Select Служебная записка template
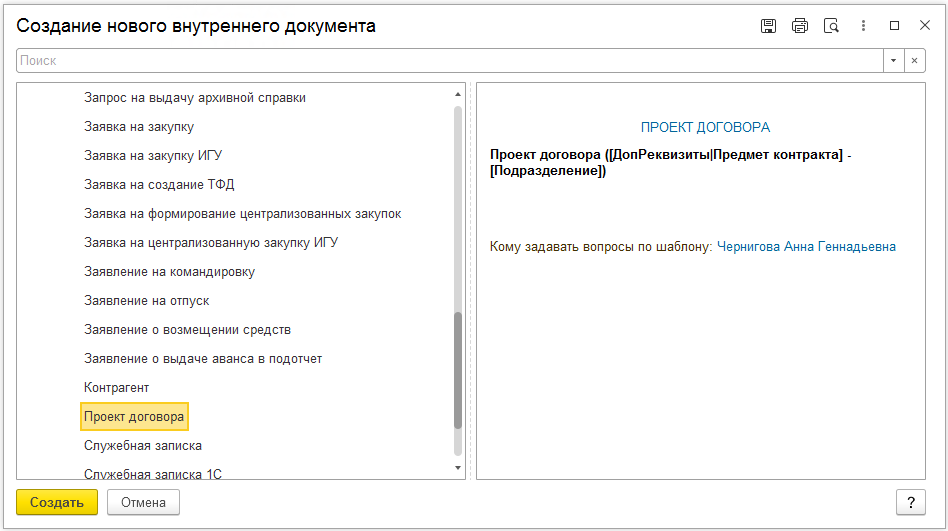Screen dimensions: 948x531 [x=143, y=446]
